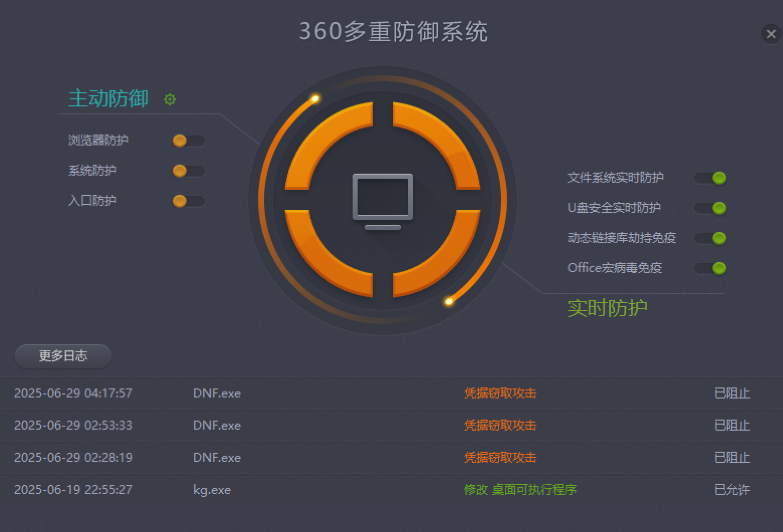783x532 pixels.
Task: Click 已阻止 status of the 04:17:57 entry
Action: tap(731, 393)
